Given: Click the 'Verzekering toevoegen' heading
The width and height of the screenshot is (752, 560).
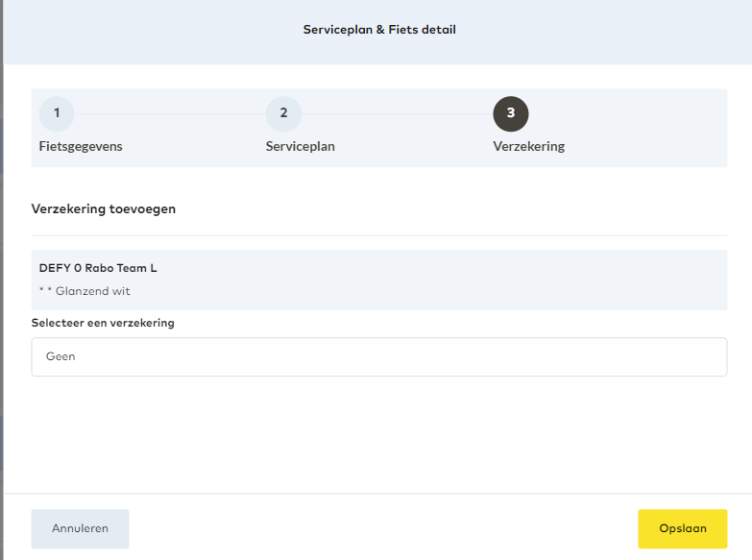Looking at the screenshot, I should pyautogui.click(x=104, y=208).
